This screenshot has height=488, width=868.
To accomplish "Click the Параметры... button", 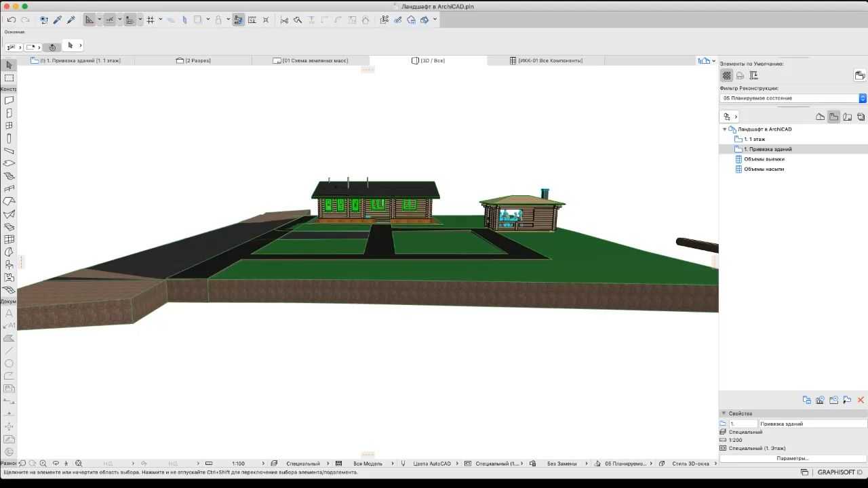I will pos(793,458).
